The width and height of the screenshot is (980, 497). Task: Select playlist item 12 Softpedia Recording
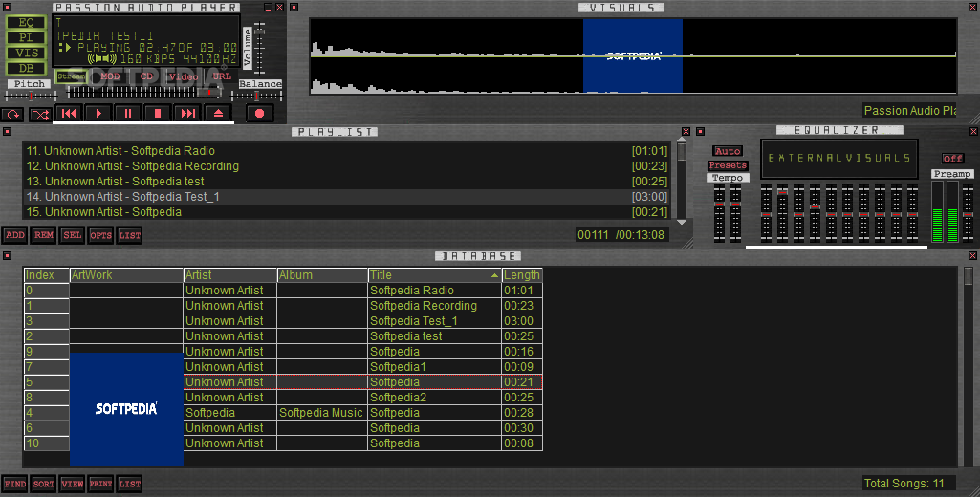tap(346, 166)
